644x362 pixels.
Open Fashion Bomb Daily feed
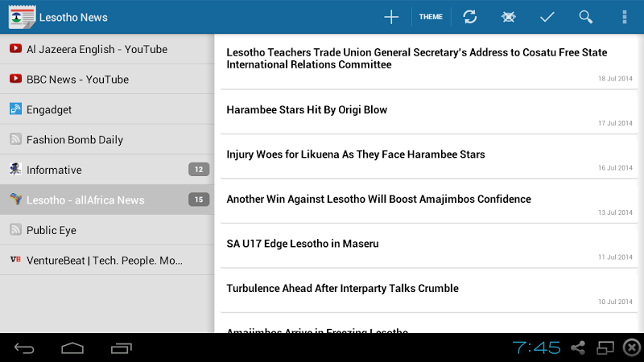point(75,140)
